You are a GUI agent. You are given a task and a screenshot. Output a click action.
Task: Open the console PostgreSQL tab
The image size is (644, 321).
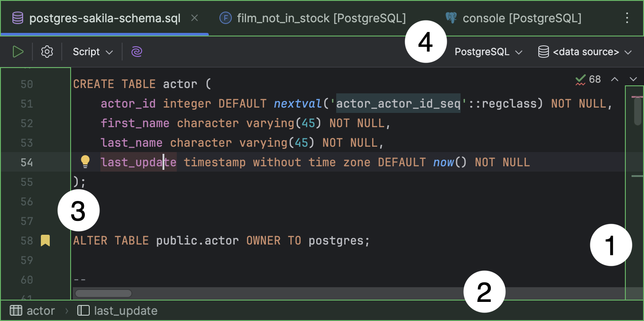point(513,18)
